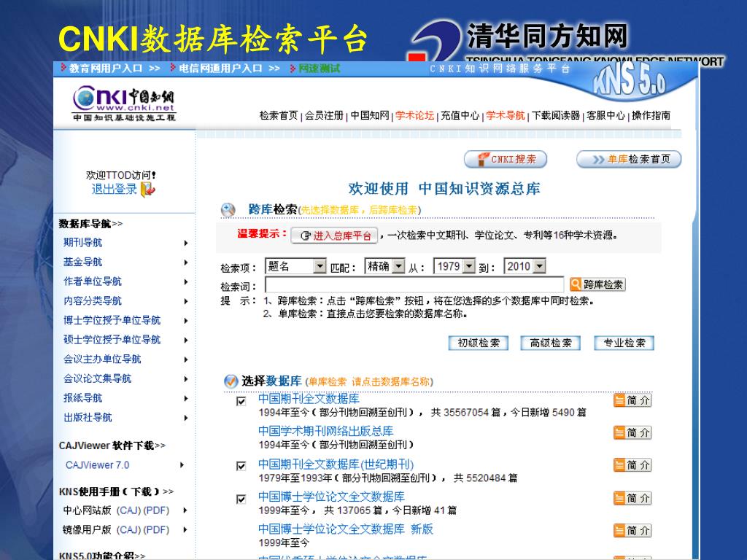Open 充值中心 in top navigation
The image size is (747, 560).
pos(460,115)
